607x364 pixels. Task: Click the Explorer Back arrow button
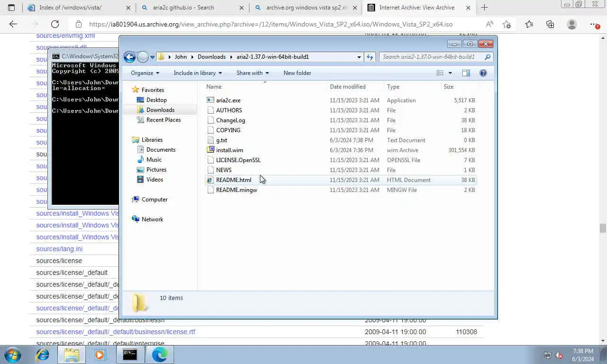point(129,57)
